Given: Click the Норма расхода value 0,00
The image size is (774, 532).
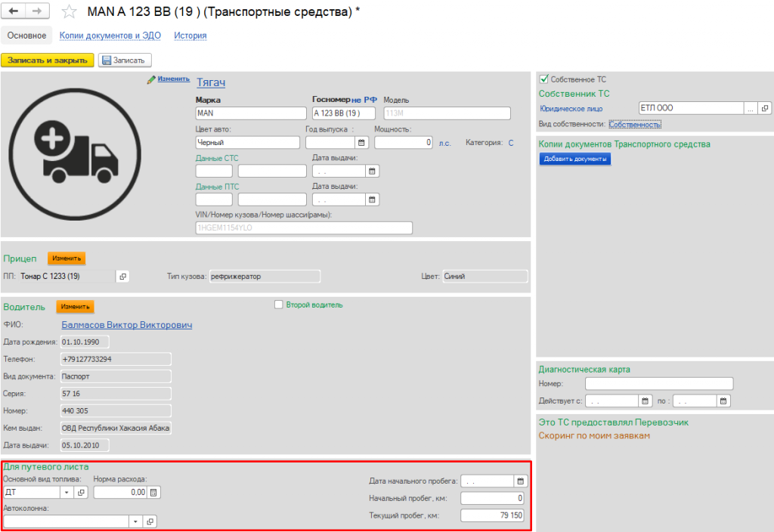Looking at the screenshot, I should pos(120,493).
